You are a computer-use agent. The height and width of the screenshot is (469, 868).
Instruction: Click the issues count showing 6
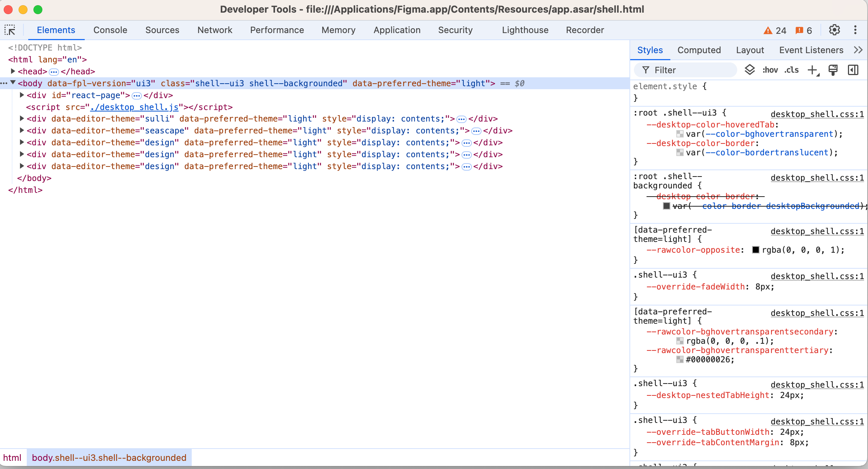pos(804,30)
